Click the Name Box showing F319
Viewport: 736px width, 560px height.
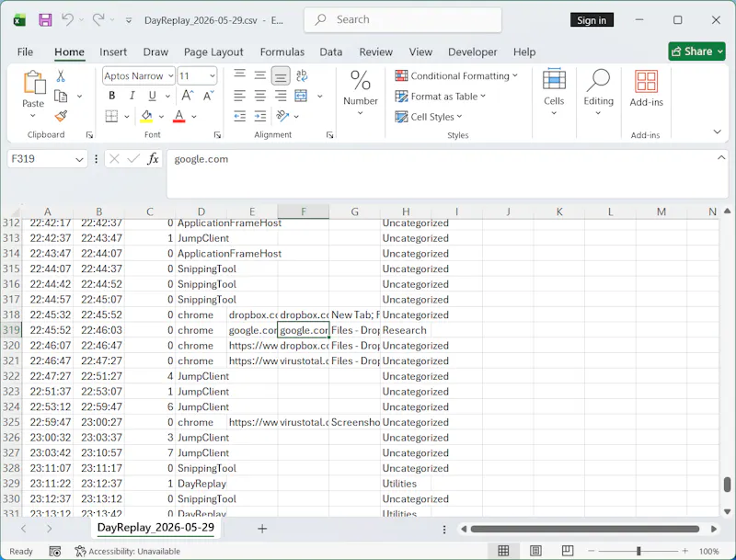[x=47, y=159]
